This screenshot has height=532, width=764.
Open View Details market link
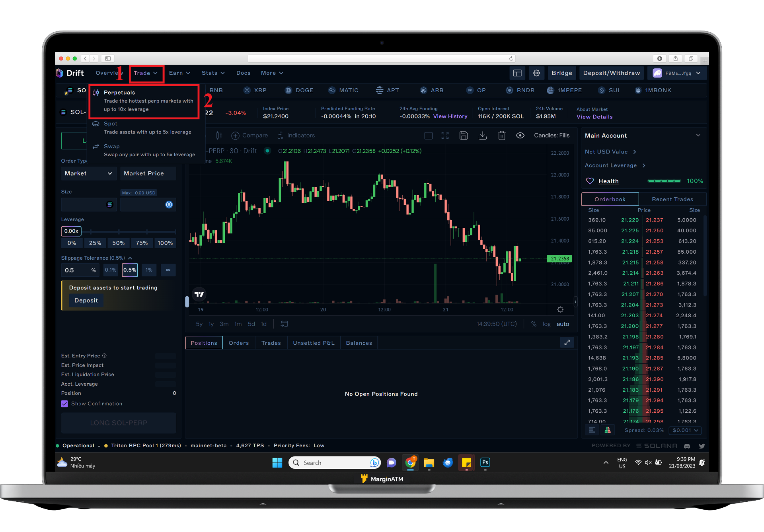(594, 117)
